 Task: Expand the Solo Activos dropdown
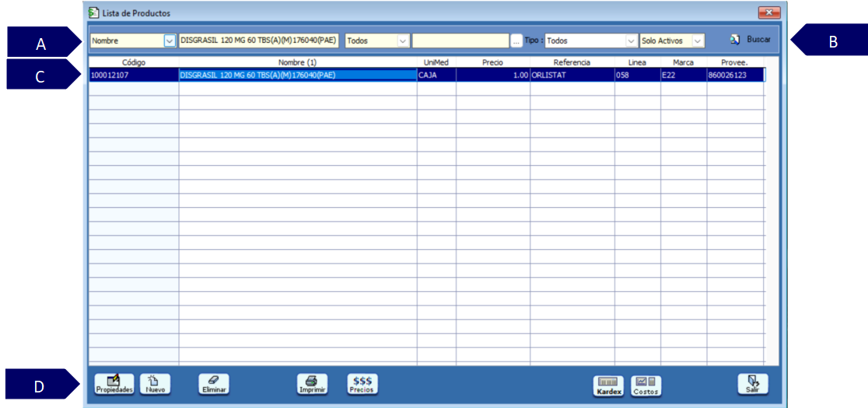[x=698, y=40]
